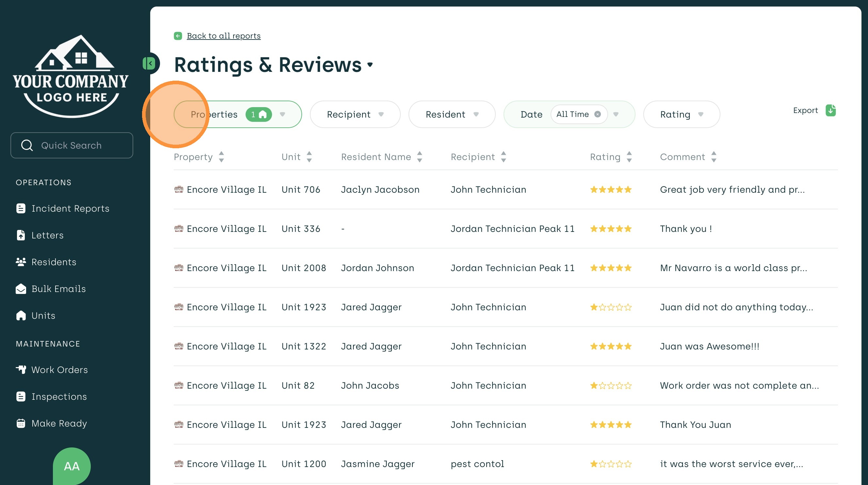Clear the All Time date filter
The width and height of the screenshot is (868, 485).
(x=597, y=114)
